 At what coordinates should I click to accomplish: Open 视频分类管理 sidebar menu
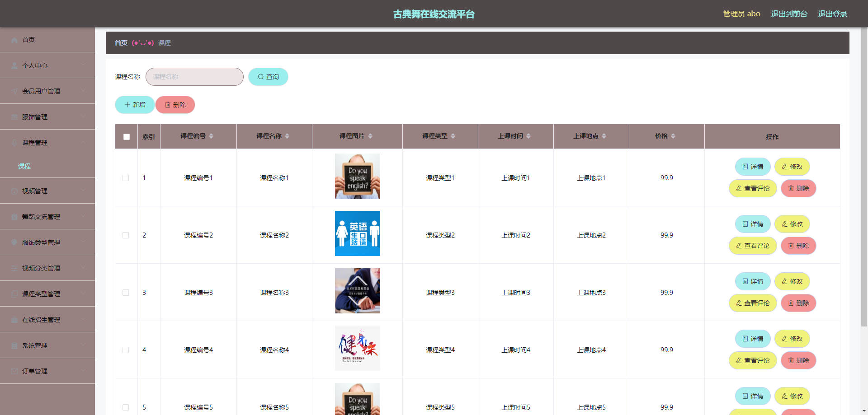click(47, 268)
